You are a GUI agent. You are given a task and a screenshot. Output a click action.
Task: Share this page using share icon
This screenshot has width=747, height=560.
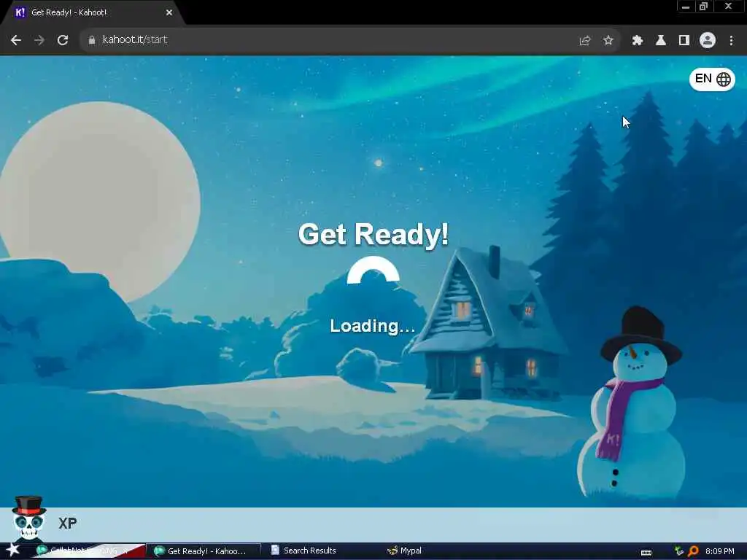(584, 41)
